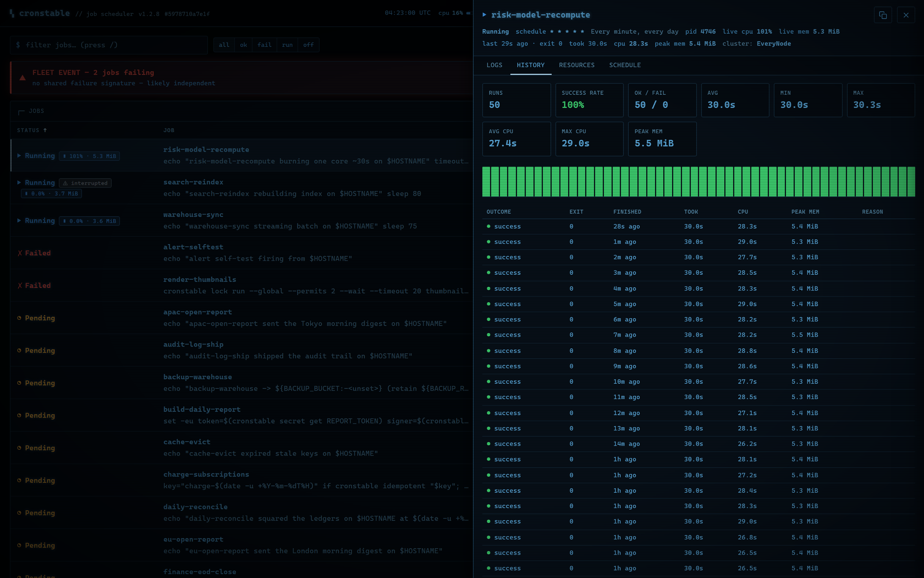Click the Pending clock icon for eu-open-report

tap(19, 546)
